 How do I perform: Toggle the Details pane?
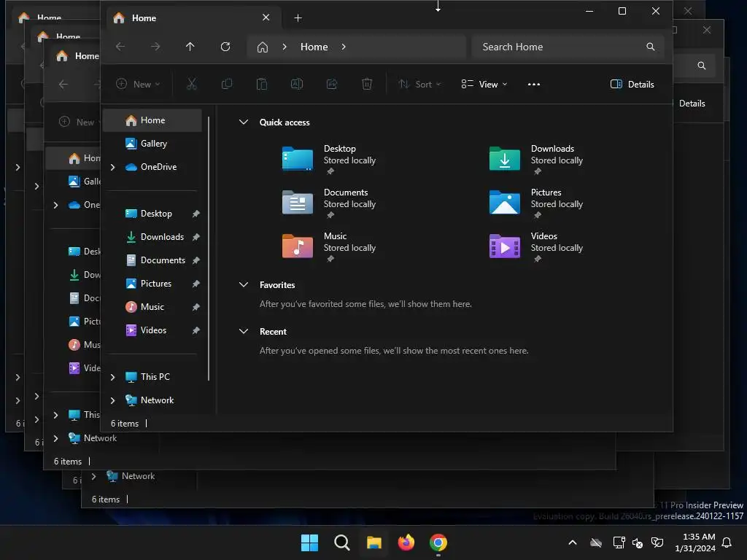(632, 85)
